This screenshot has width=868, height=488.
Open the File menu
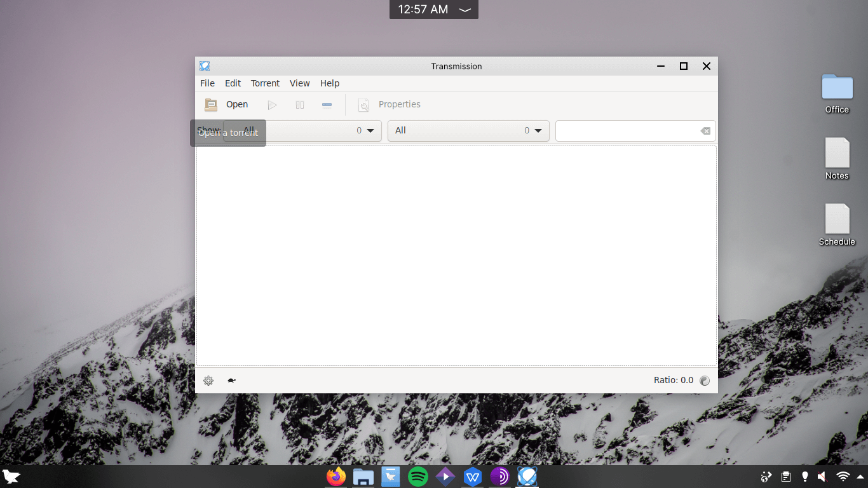point(207,83)
